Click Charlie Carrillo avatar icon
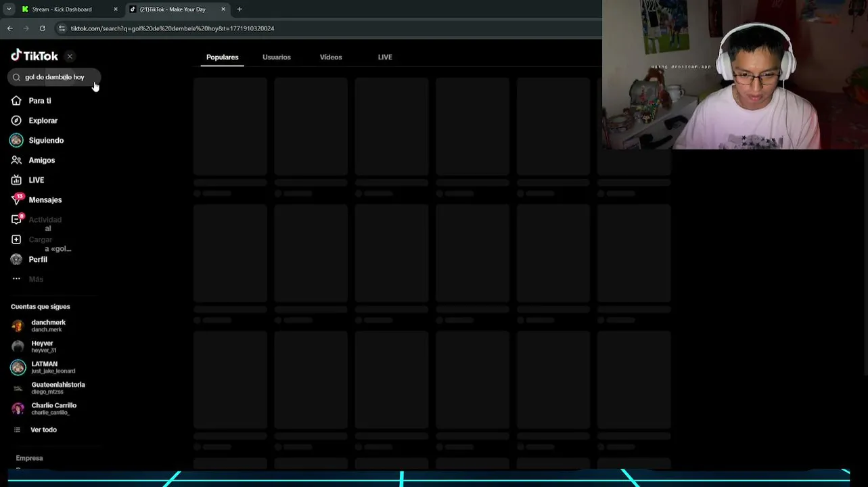This screenshot has height=487, width=868. [x=18, y=409]
